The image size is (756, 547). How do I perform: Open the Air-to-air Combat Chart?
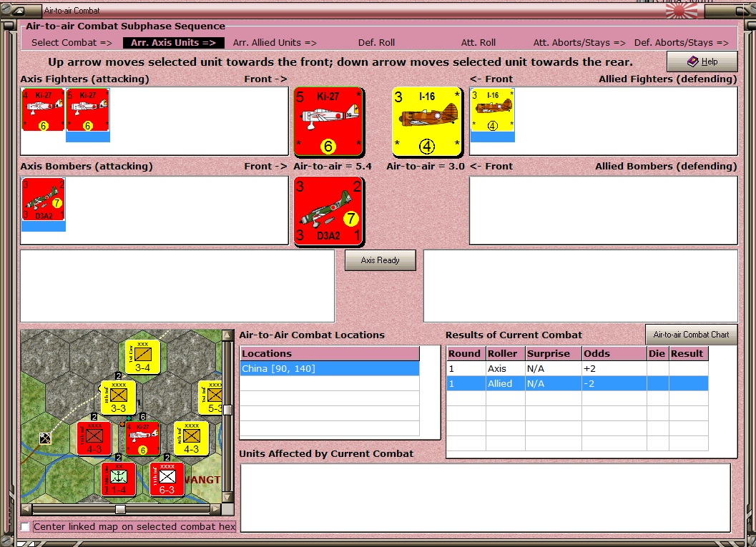point(691,335)
